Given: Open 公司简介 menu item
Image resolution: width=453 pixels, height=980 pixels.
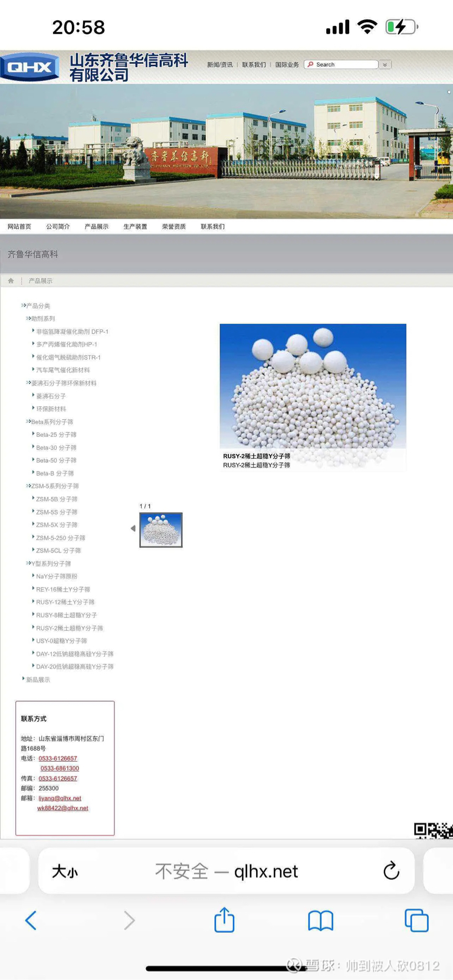Looking at the screenshot, I should [58, 226].
